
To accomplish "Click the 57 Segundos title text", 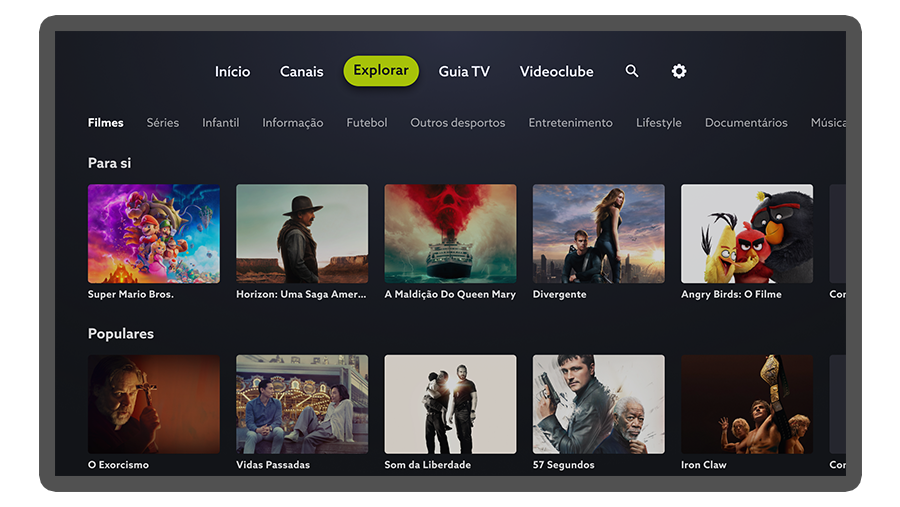I will pyautogui.click(x=564, y=465).
